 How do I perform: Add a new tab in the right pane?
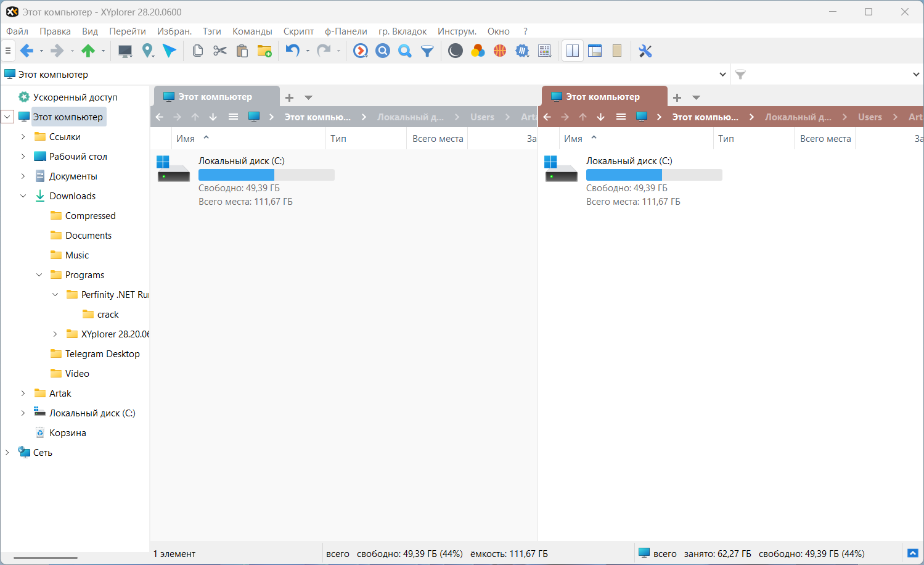(677, 97)
